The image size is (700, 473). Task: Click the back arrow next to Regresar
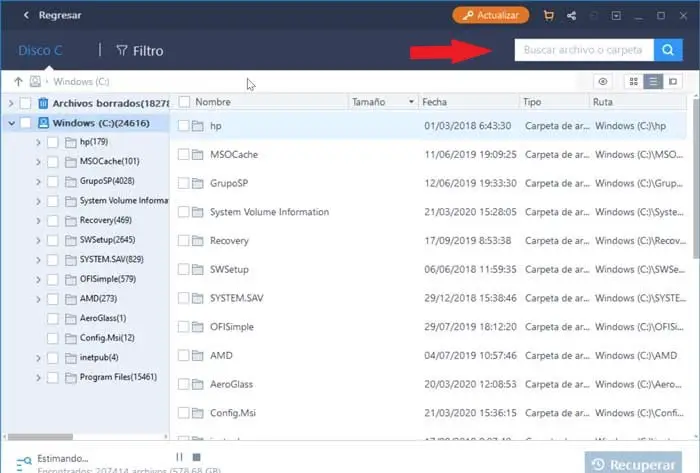(x=26, y=15)
